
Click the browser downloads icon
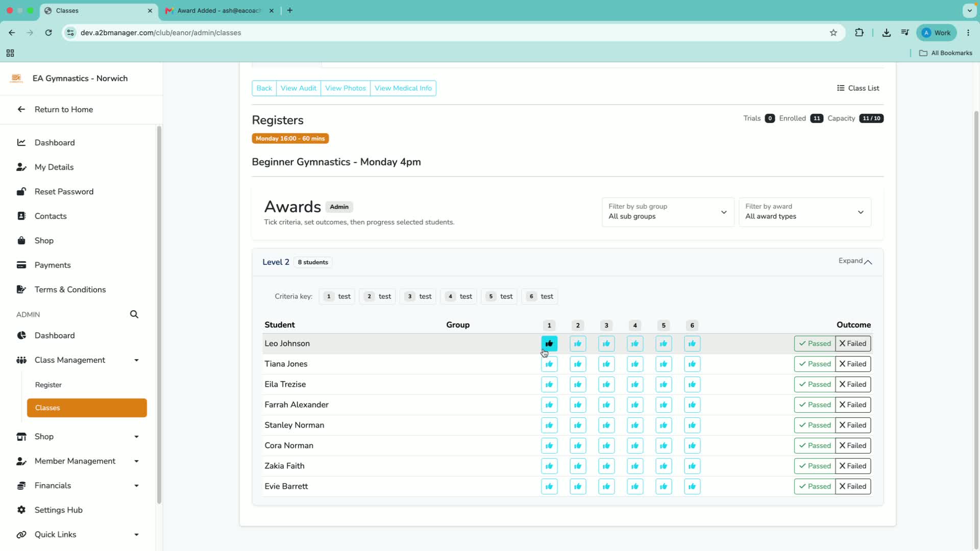tap(887, 33)
